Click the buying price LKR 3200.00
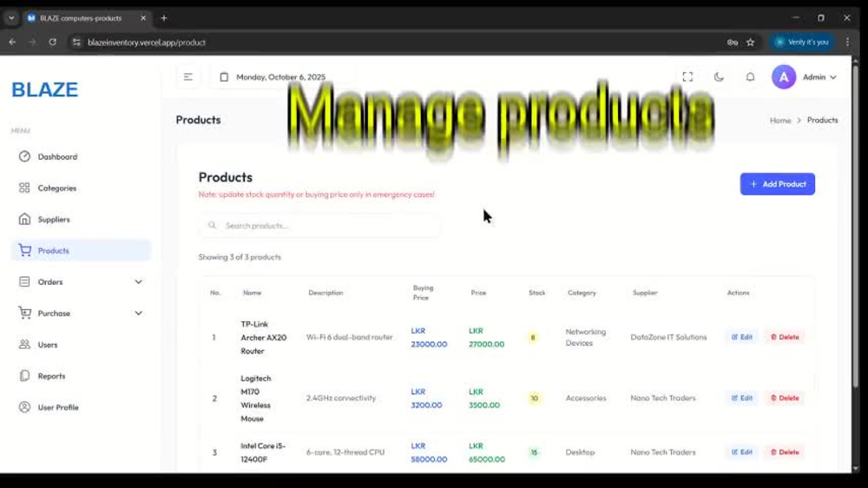Image resolution: width=868 pixels, height=488 pixels. click(x=426, y=399)
